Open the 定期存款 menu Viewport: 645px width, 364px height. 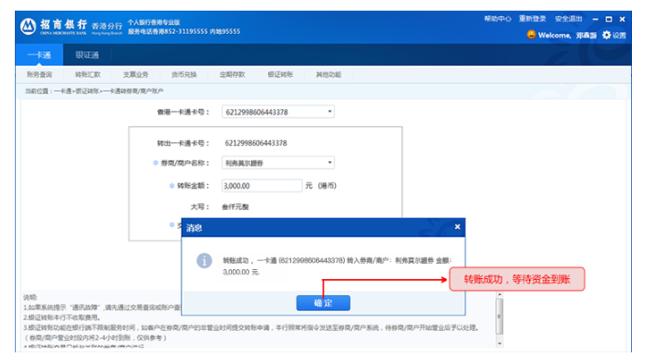pos(232,75)
